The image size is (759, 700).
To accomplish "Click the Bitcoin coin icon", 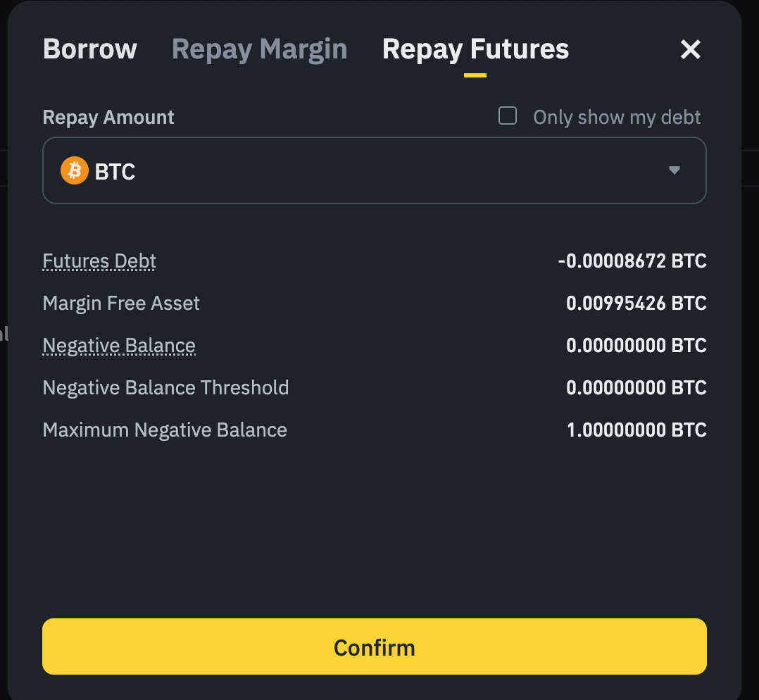I will pos(74,171).
